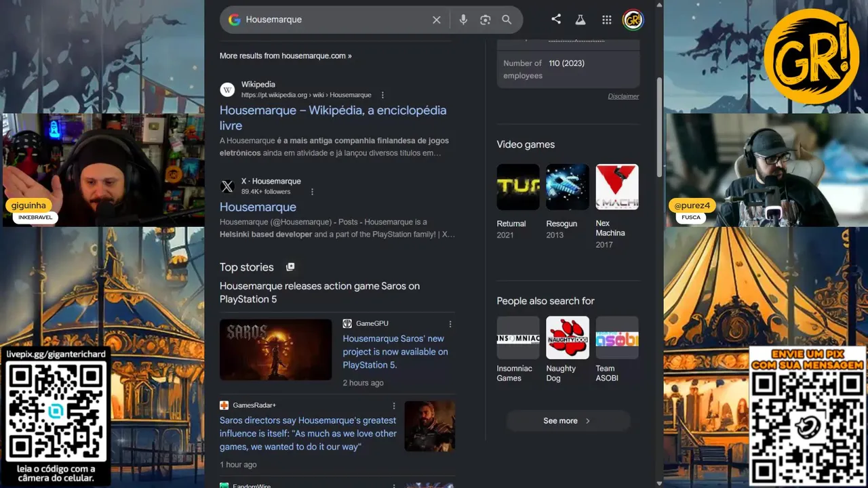868x488 pixels.
Task: Open GamesRadar+ Saros directors article
Action: coord(308,433)
